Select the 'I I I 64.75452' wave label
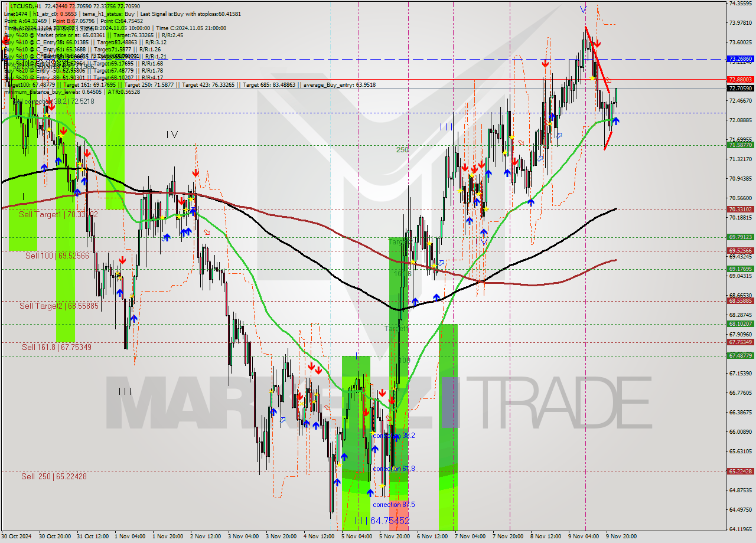The height and width of the screenshot is (543, 756). click(382, 521)
